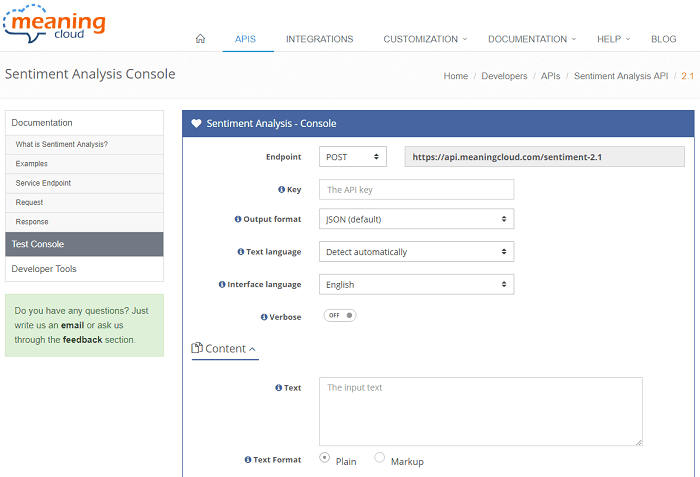Open Response in sidebar

point(84,222)
